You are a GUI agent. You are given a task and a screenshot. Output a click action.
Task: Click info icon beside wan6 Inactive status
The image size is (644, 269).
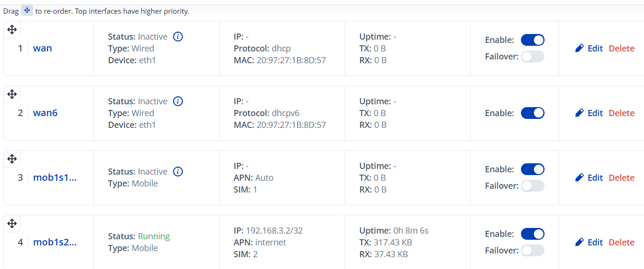178,101
